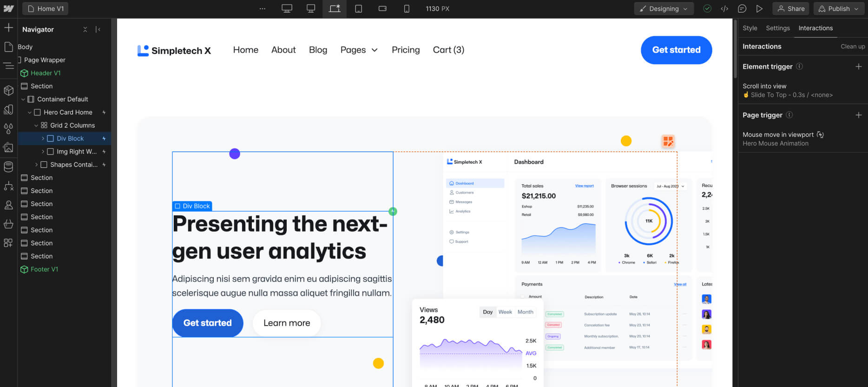Close the Navigator panel
Screen dimensions: 868x387
pos(85,29)
